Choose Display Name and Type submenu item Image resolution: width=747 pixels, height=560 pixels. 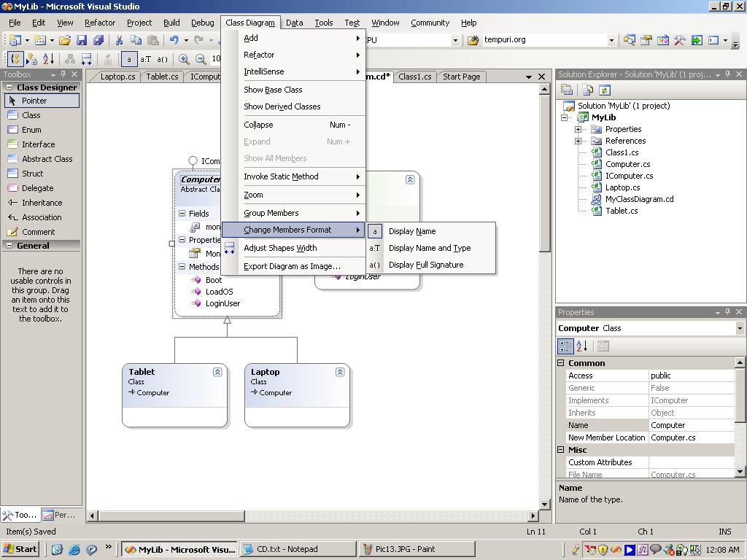coord(431,248)
